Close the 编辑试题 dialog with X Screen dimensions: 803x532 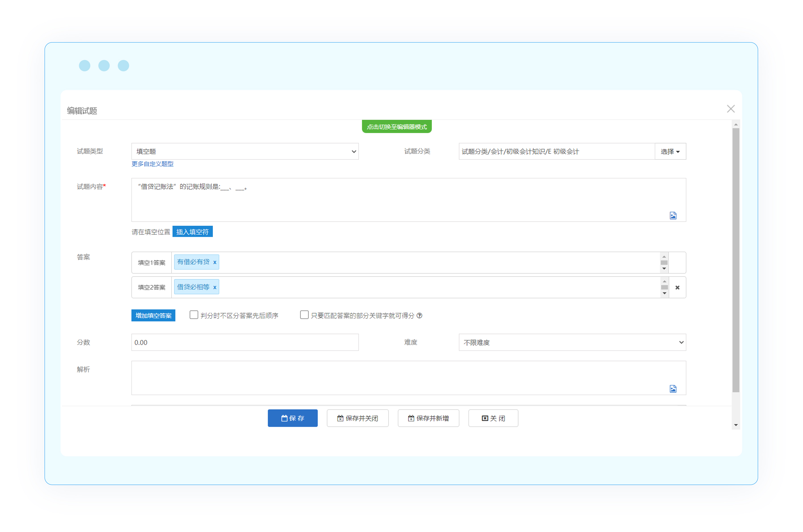click(730, 109)
